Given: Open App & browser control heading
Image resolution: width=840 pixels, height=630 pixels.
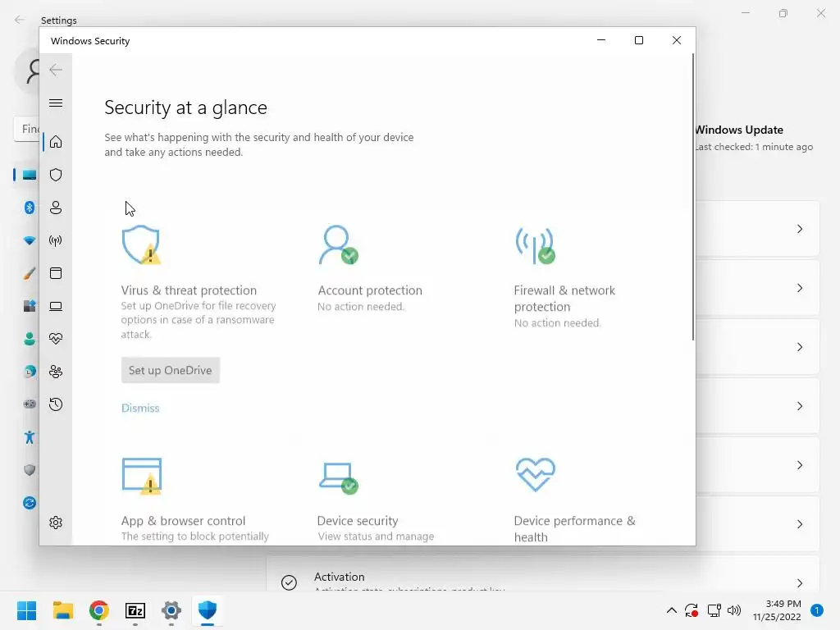Looking at the screenshot, I should click(183, 521).
